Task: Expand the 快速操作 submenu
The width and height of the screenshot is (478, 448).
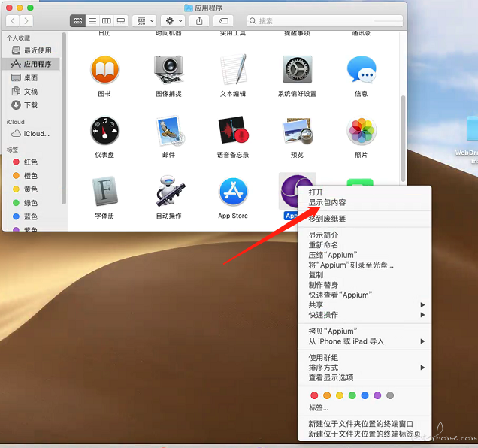Action: (365, 315)
